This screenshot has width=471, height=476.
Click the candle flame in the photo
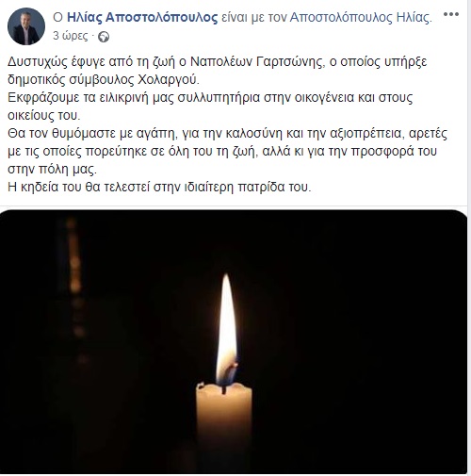tap(227, 330)
